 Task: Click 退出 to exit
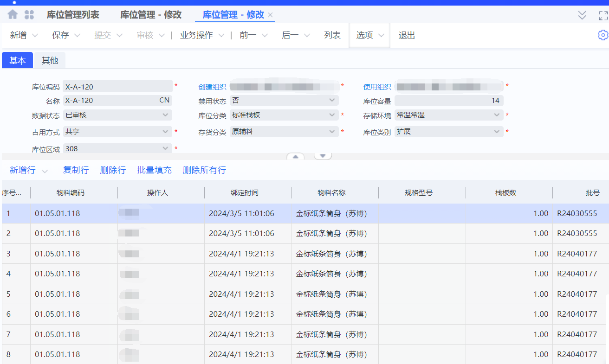[407, 35]
